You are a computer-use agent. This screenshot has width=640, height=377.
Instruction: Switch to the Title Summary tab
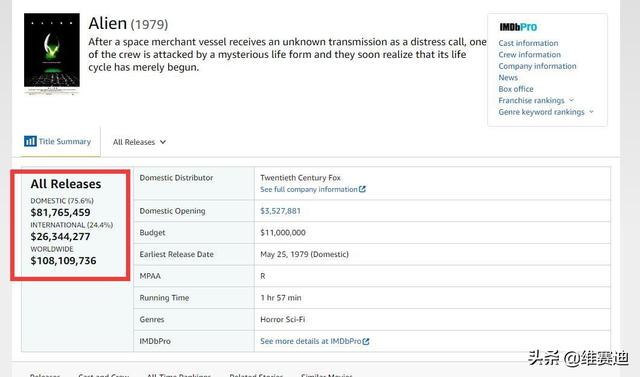[58, 141]
